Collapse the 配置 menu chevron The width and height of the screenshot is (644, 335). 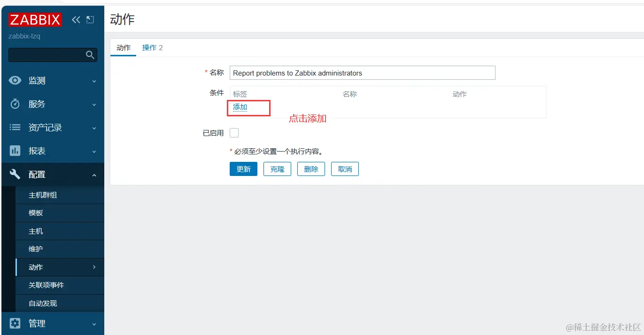(x=94, y=175)
